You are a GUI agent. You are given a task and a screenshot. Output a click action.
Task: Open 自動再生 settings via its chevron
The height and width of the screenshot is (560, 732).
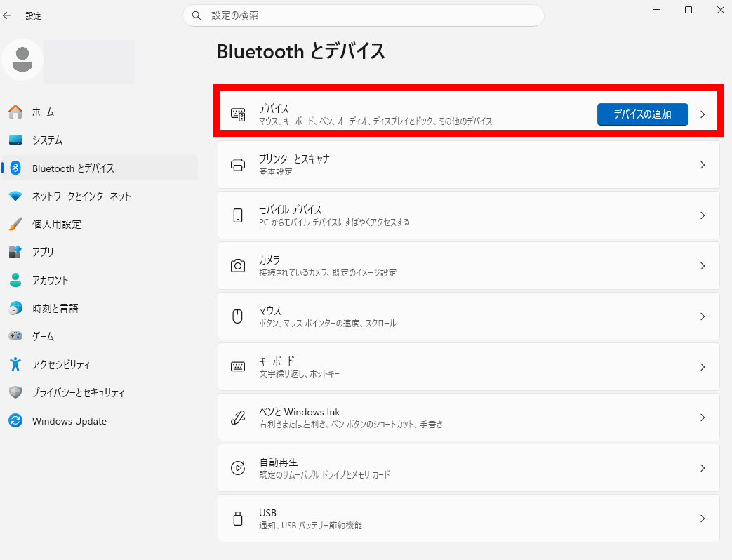click(703, 468)
